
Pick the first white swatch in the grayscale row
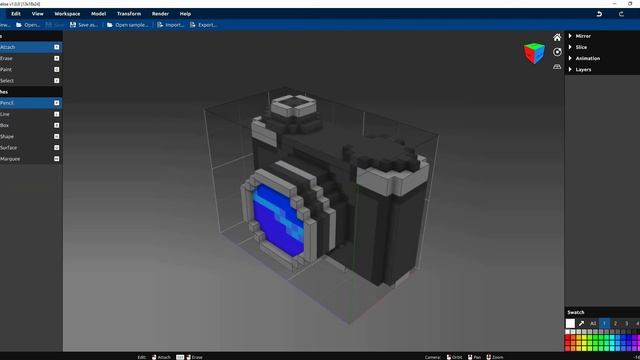click(x=567, y=332)
